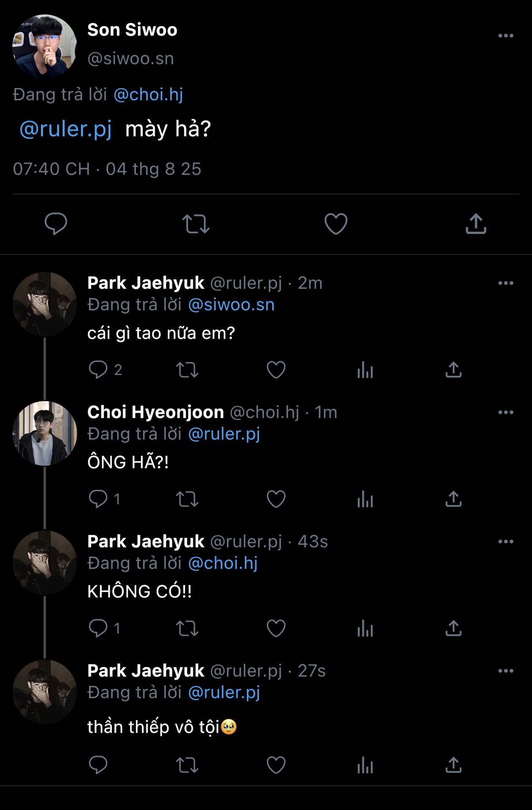View analytics for "cái gì tao nữa em?" reply
Image resolution: width=532 pixels, height=810 pixels.
[x=365, y=370]
